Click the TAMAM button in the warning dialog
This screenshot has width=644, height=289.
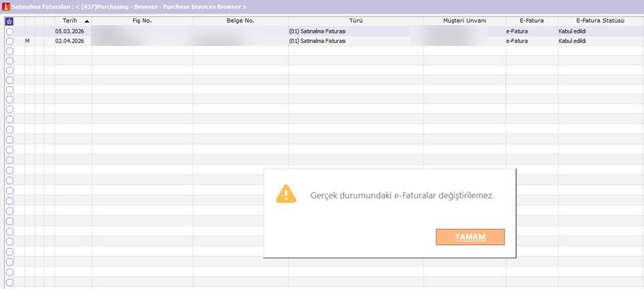click(x=470, y=237)
